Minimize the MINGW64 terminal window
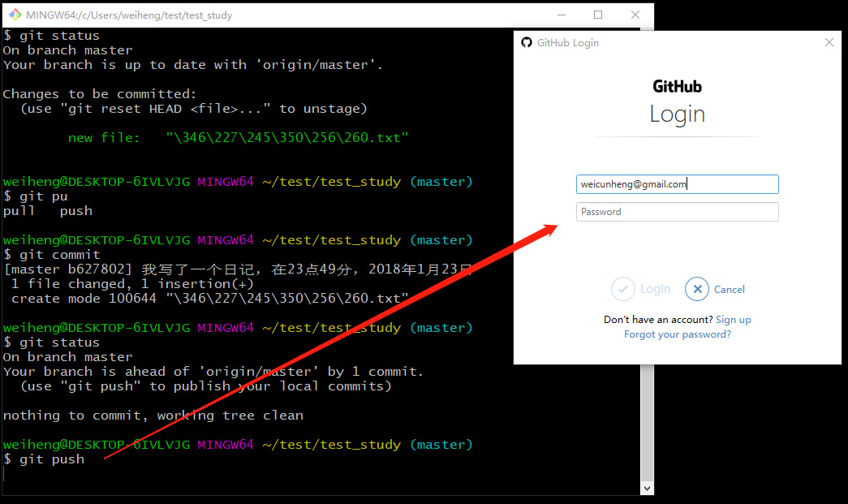Screen dimensions: 848x504 (x=562, y=15)
